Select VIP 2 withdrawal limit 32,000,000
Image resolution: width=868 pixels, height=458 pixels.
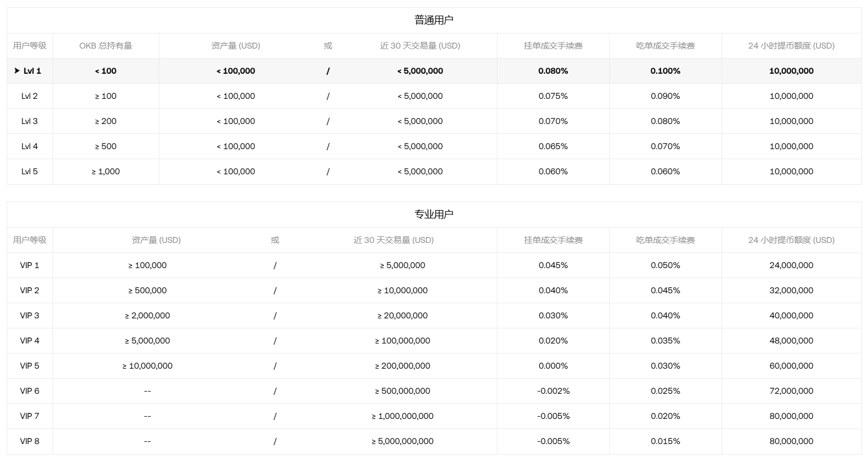[791, 290]
